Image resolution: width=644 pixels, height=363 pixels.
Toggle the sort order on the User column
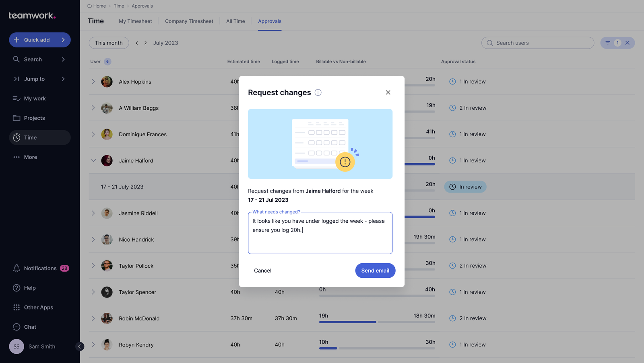[x=107, y=62]
